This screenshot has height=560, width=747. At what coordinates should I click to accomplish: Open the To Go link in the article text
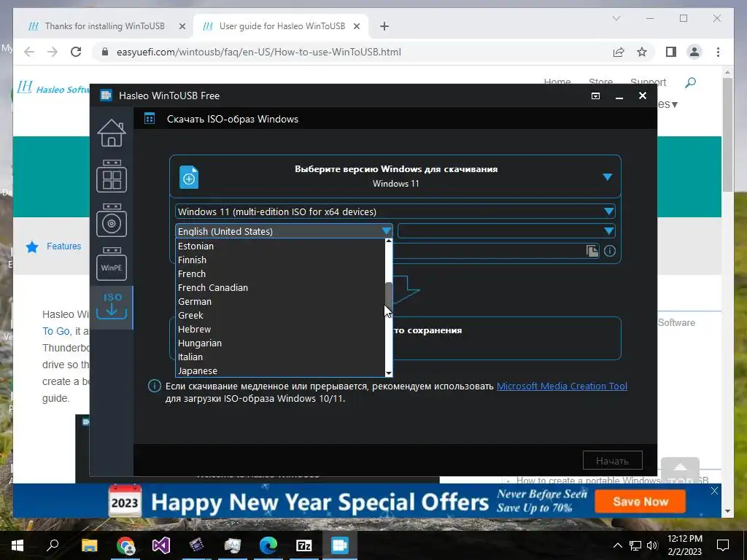pos(55,331)
